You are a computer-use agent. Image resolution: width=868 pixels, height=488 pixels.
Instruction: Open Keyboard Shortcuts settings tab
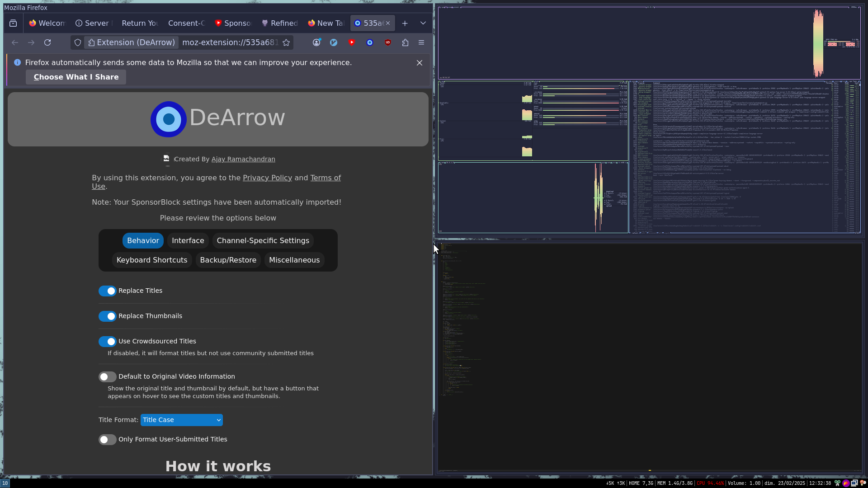(152, 260)
